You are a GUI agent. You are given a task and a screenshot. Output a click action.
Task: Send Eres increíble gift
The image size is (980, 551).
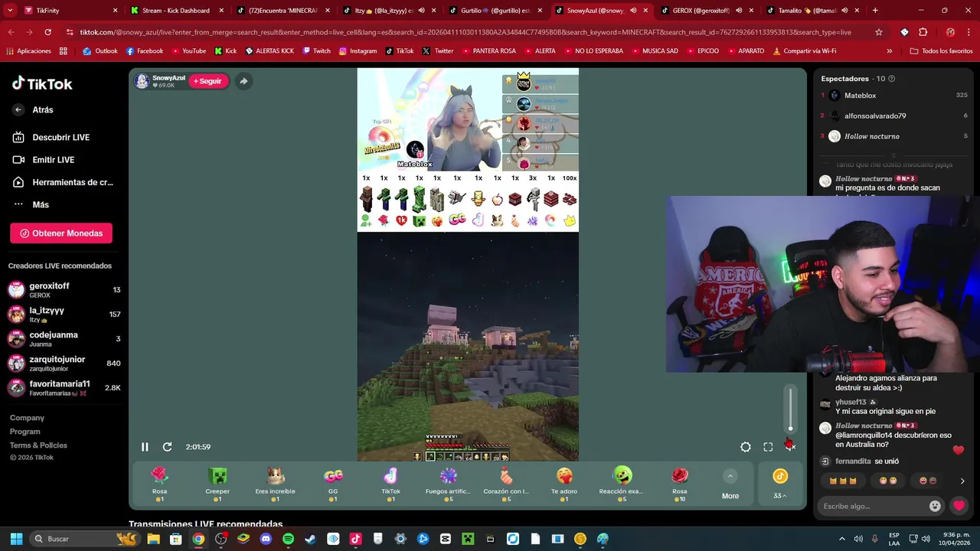275,484
